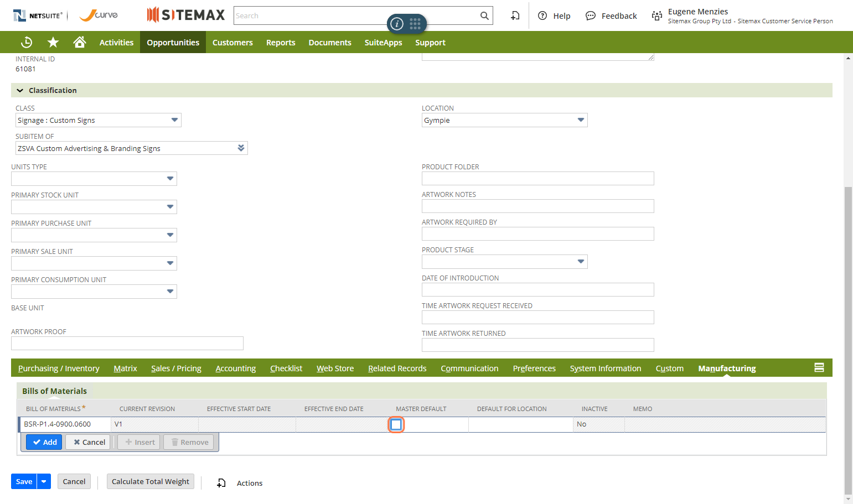Viewport: 853px width, 504px height.
Task: Open the Activities menu
Action: (x=116, y=42)
